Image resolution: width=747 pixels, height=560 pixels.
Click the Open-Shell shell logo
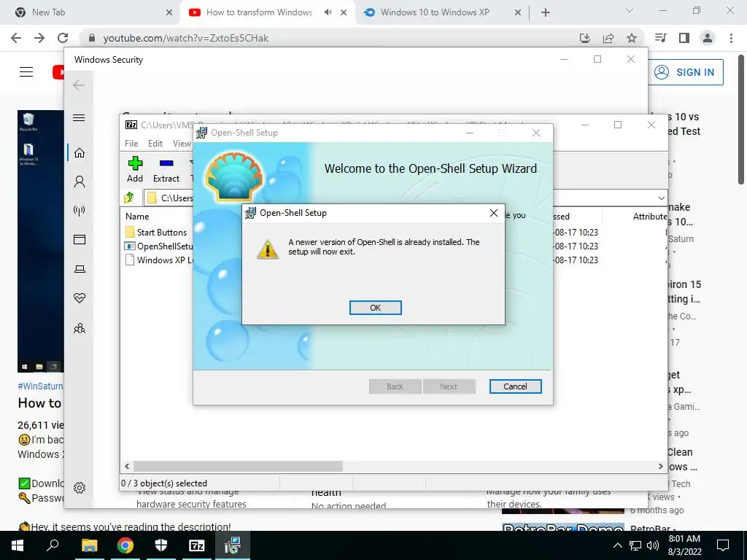[234, 176]
